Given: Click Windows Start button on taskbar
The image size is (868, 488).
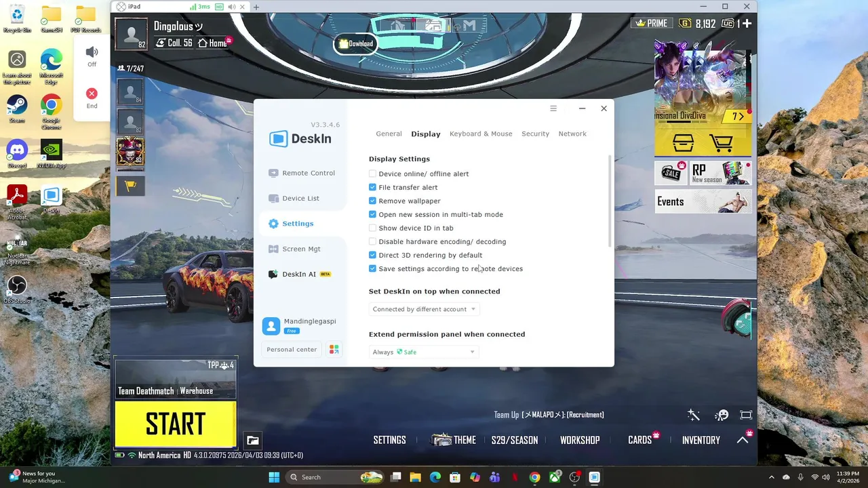Looking at the screenshot, I should click(x=274, y=477).
